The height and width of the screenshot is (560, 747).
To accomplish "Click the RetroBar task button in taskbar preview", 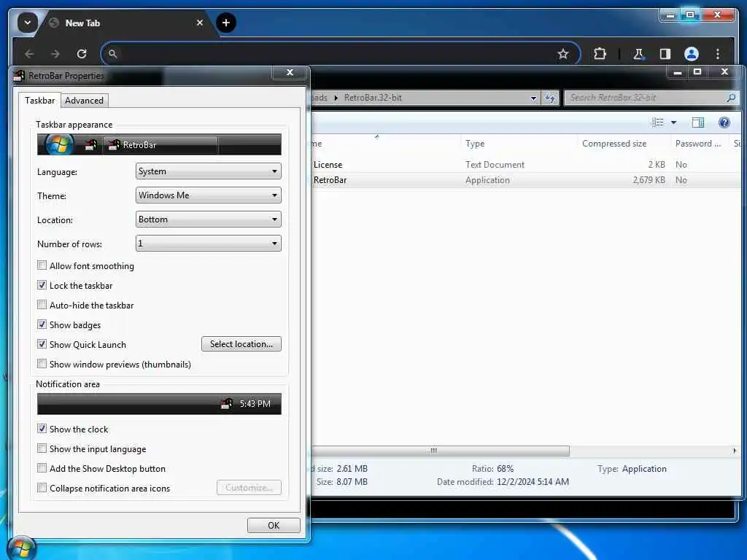I will (160, 145).
